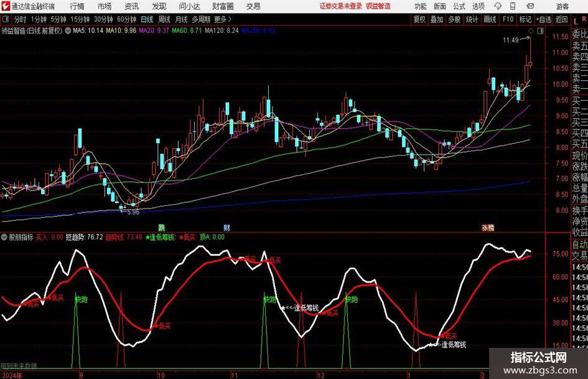This screenshot has width=588, height=379.
Task: Click the small R icon in the right sidebar
Action: coord(584,19)
